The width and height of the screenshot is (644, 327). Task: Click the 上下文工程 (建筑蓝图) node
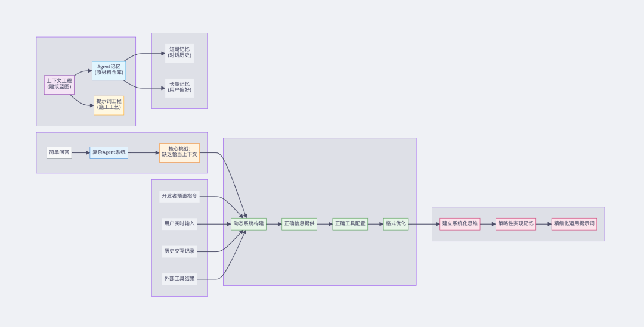59,84
